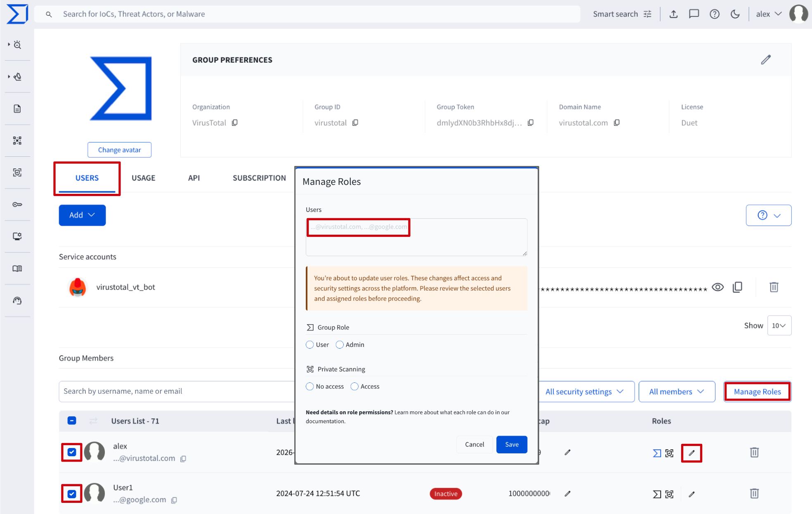Open the Show 10 rows dropdown

(779, 325)
